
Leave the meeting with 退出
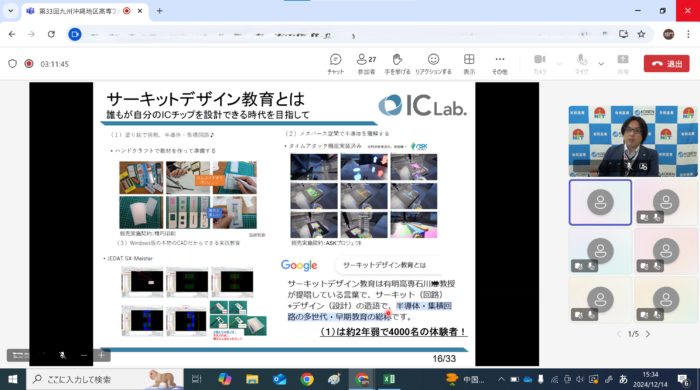[667, 64]
